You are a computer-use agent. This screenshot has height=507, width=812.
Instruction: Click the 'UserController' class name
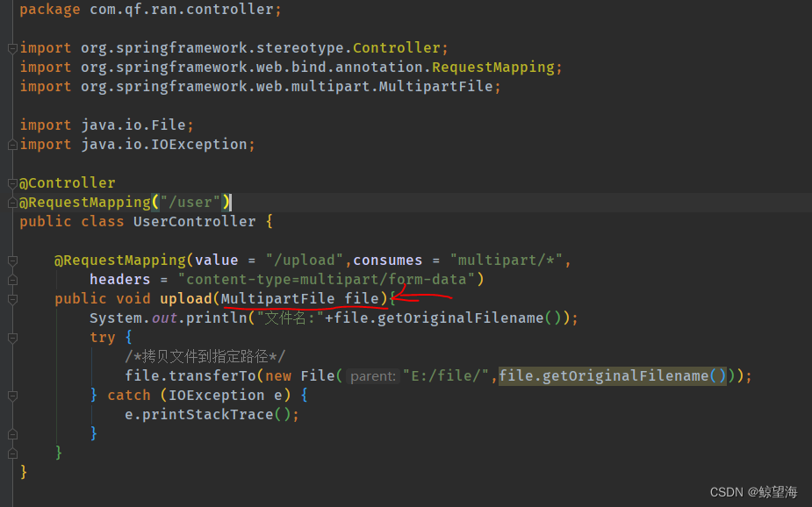coord(194,221)
